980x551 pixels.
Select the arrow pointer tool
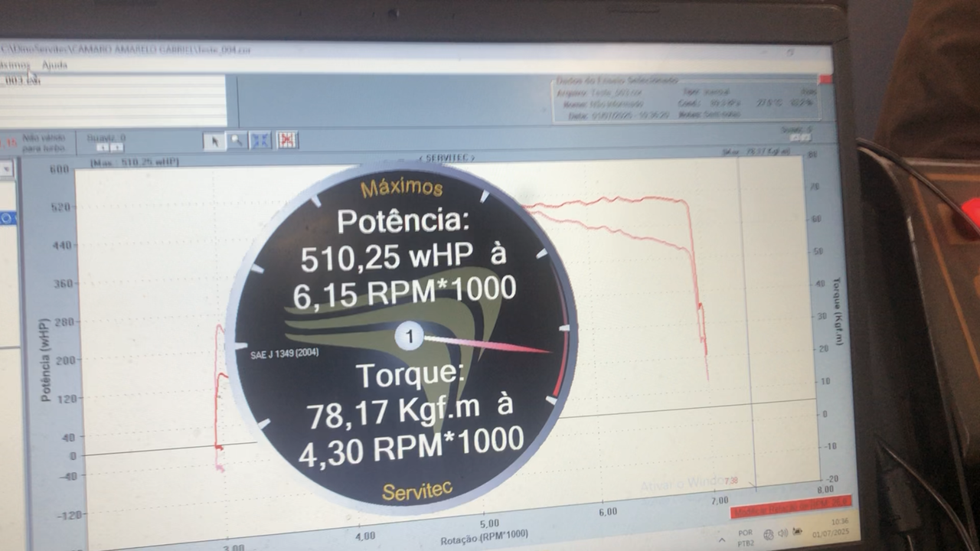pyautogui.click(x=214, y=141)
